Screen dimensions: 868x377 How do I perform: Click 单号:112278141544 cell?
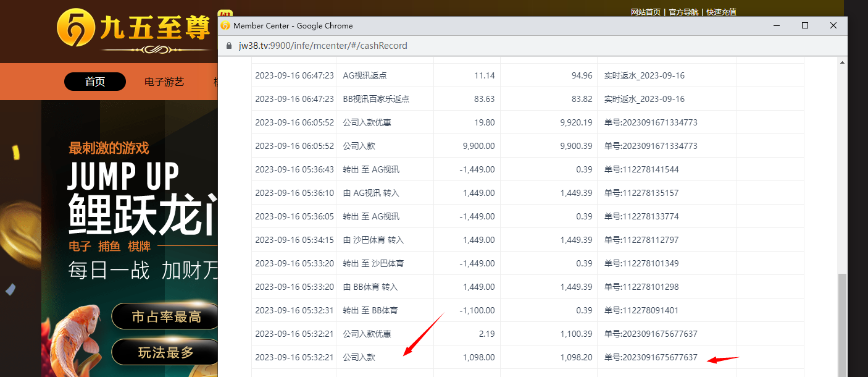click(667, 169)
